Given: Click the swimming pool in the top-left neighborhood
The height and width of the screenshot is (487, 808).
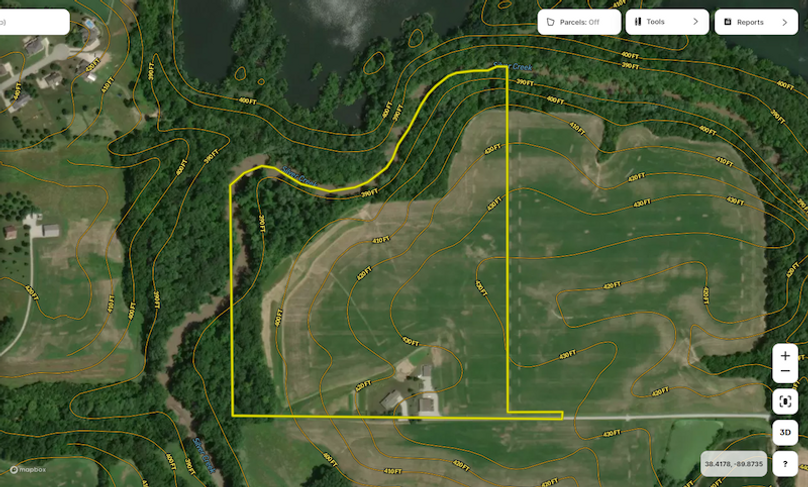Looking at the screenshot, I should (90, 21).
